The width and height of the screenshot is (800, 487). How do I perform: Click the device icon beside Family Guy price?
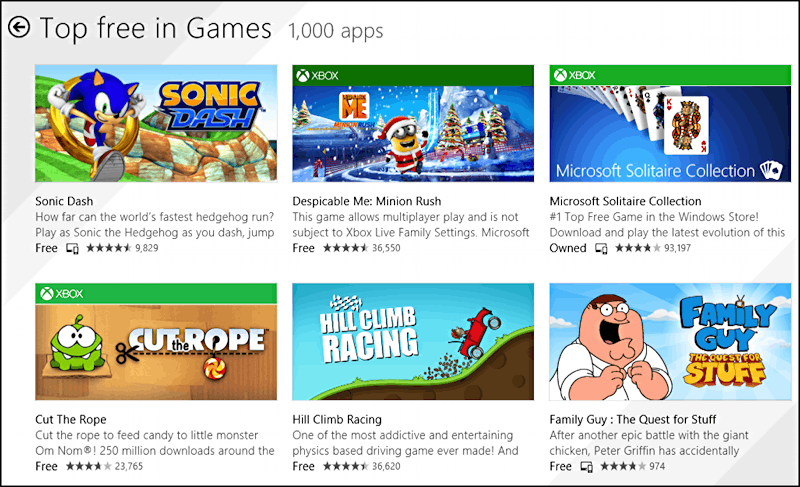click(x=587, y=467)
